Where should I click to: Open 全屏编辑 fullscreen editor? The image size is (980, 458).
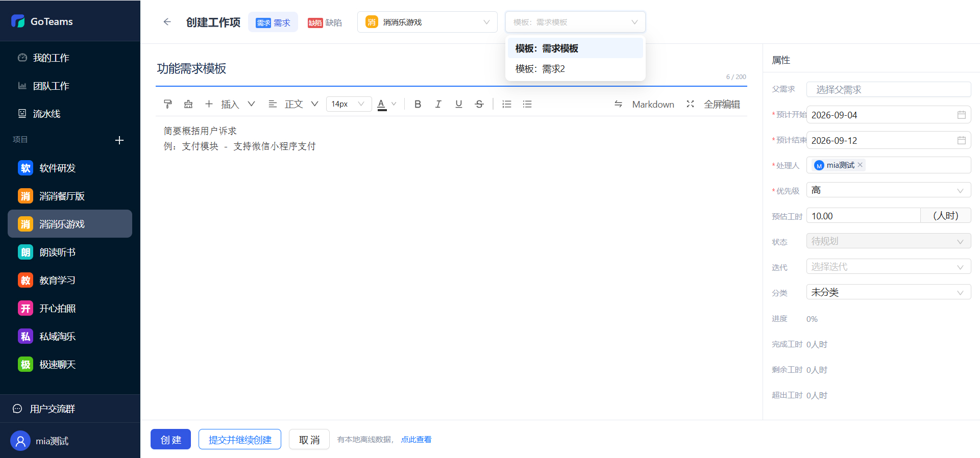(x=713, y=104)
